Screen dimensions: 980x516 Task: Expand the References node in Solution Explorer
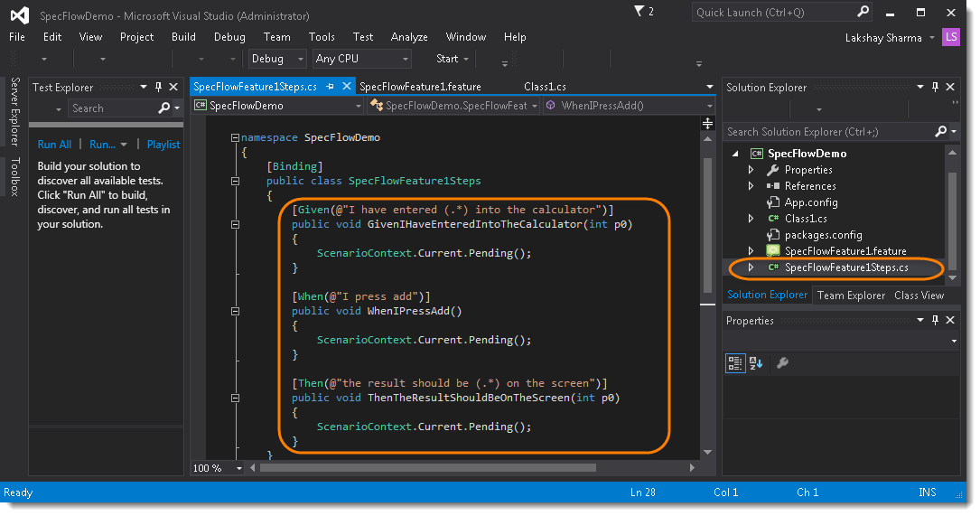(751, 186)
